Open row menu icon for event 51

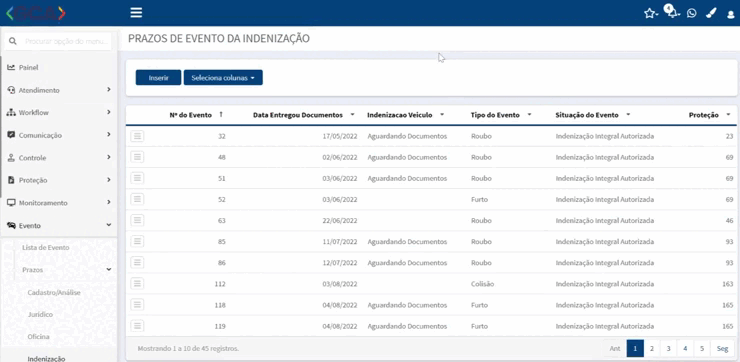click(x=137, y=178)
